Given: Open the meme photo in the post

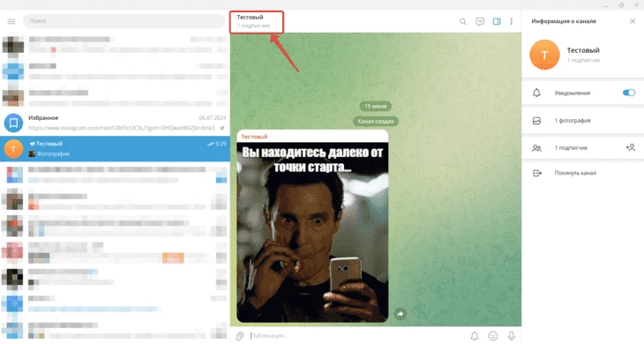Looking at the screenshot, I should pyautogui.click(x=312, y=232).
